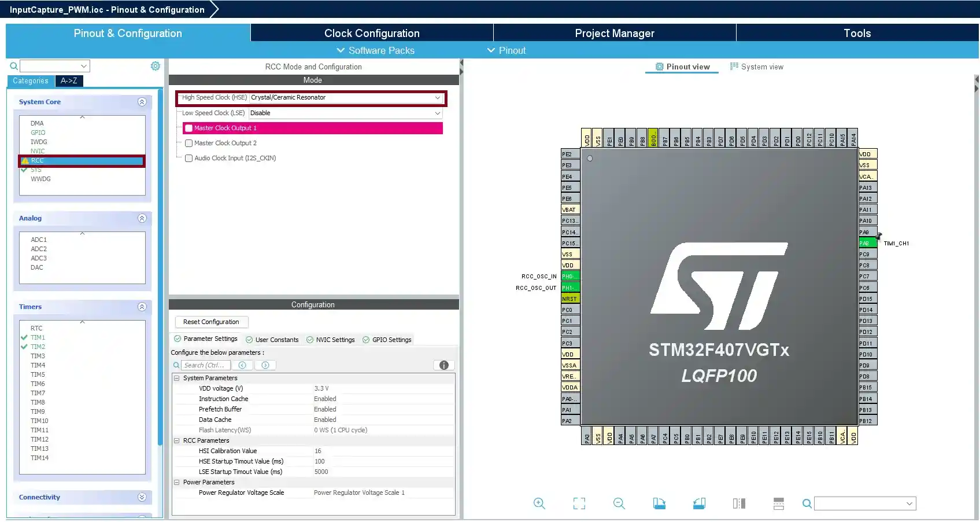This screenshot has height=522, width=980.
Task: Open the User Constants tab
Action: pyautogui.click(x=272, y=340)
